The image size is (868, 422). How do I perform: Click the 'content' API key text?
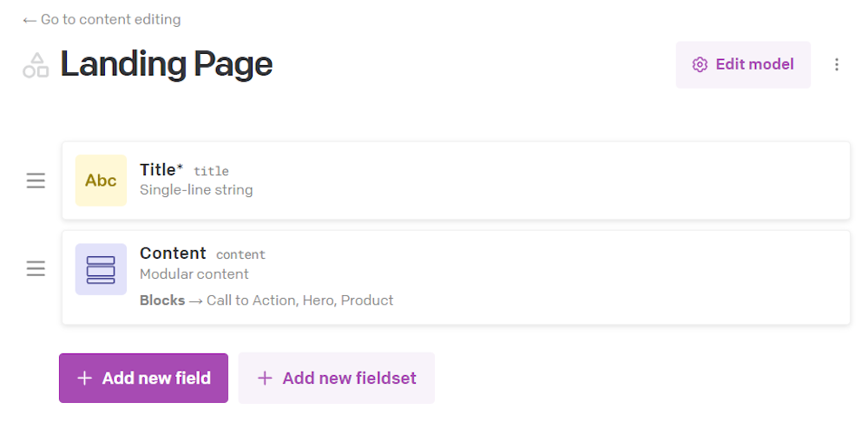(x=240, y=254)
